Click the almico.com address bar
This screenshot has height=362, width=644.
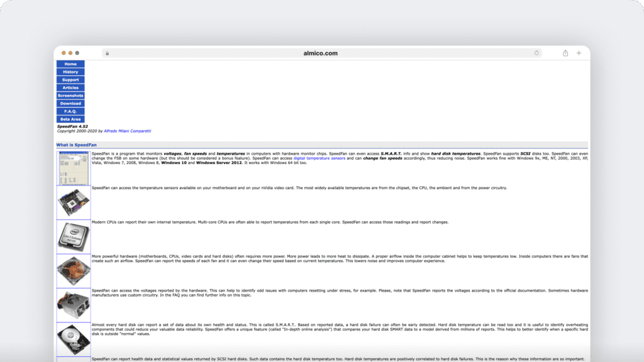[321, 53]
